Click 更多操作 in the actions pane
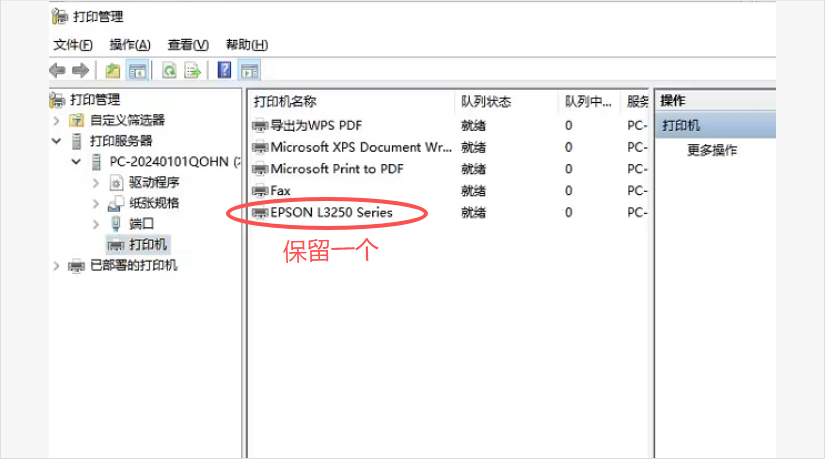825x459 pixels. point(712,151)
